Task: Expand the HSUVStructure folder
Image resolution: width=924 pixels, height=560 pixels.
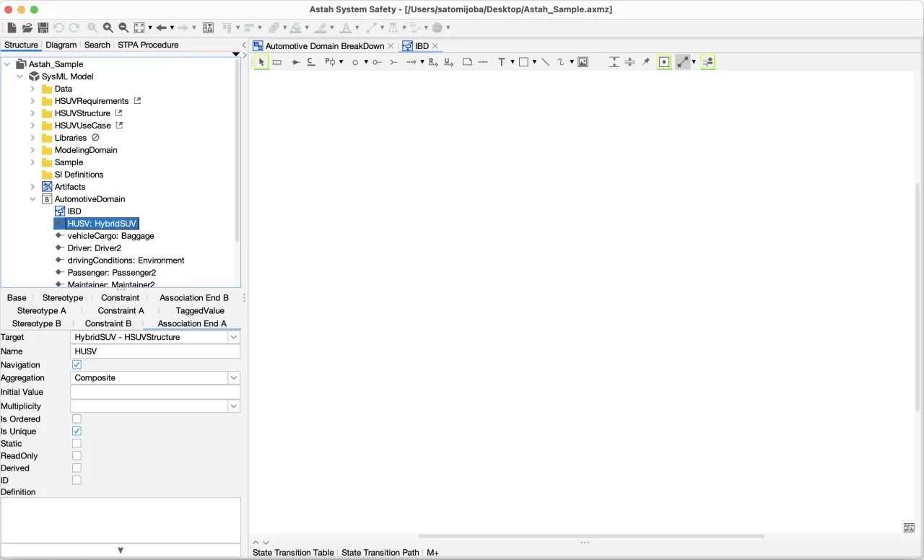Action: 32,113
